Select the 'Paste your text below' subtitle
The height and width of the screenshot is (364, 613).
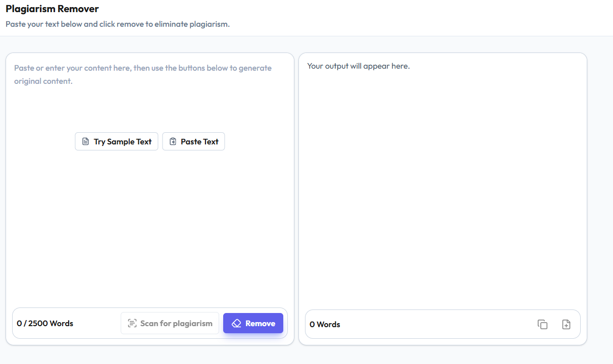[x=118, y=24]
